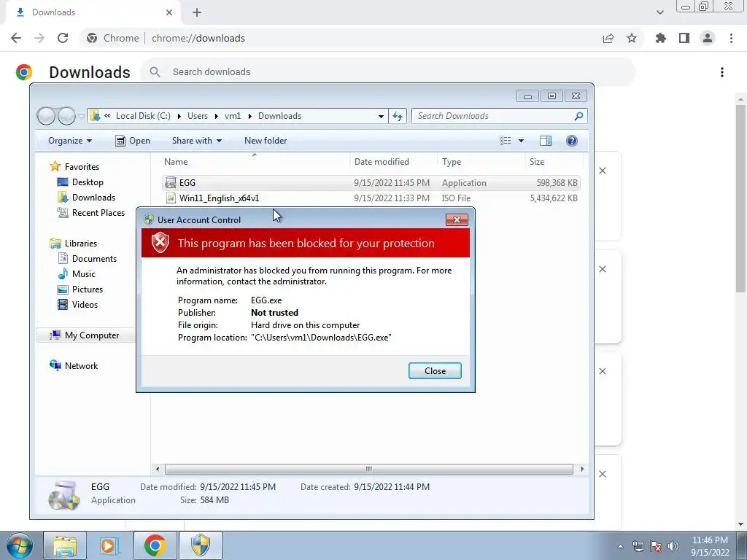Image resolution: width=747 pixels, height=560 pixels.
Task: Expand subfolders arrow after vm1 breadcrumb
Action: [249, 116]
